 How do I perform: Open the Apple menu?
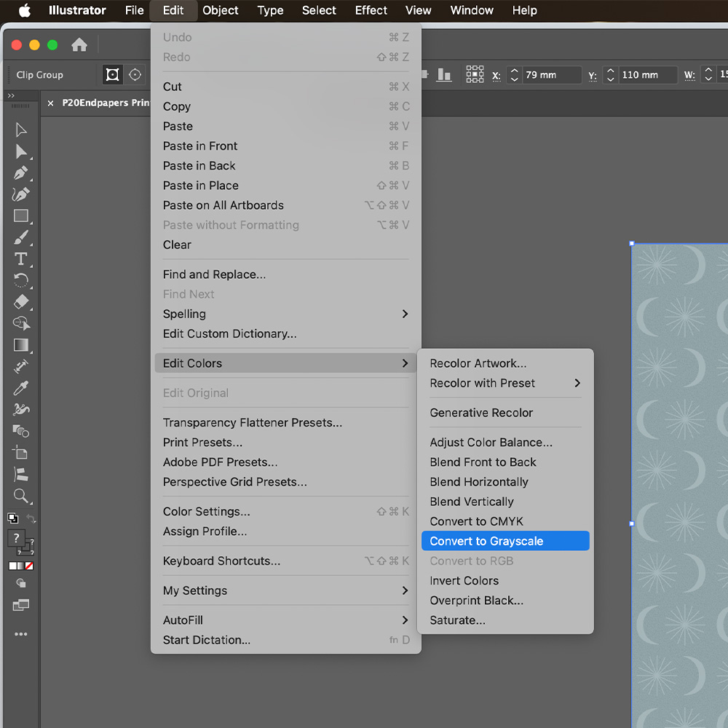pyautogui.click(x=25, y=10)
